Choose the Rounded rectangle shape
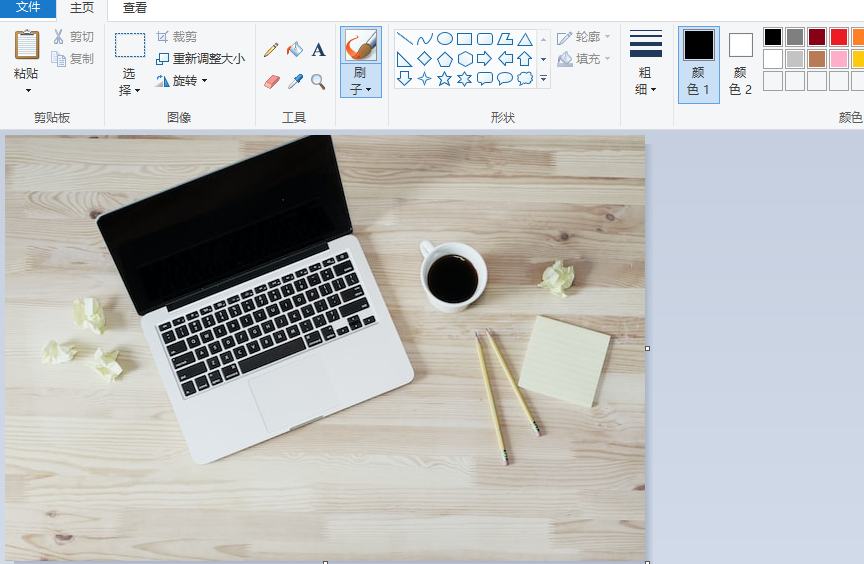Screen dimensions: 864x564 pos(484,39)
